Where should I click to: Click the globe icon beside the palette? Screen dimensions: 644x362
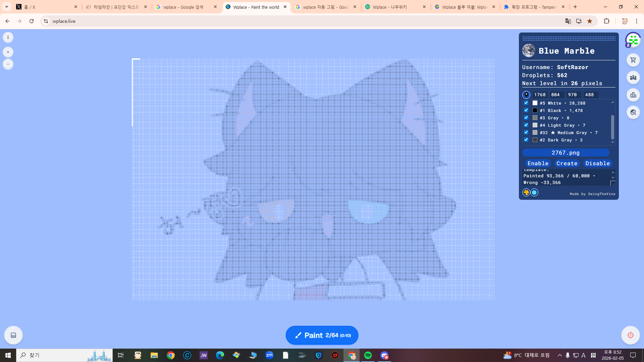coord(534,192)
